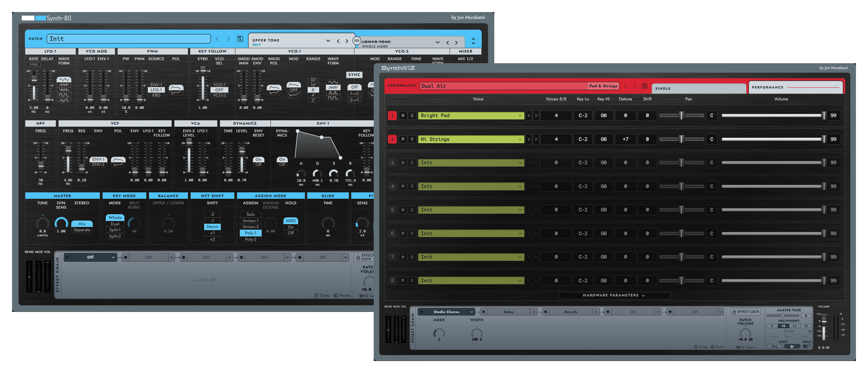Image resolution: width=868 pixels, height=373 pixels.
Task: Adjust Bright Pad pan slider
Action: (681, 116)
